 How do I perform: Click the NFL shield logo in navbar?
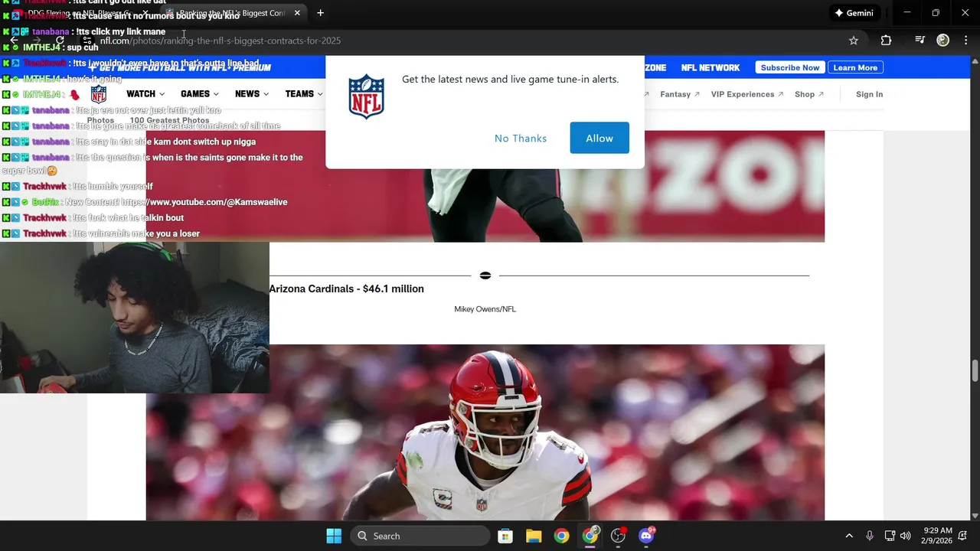tap(99, 94)
